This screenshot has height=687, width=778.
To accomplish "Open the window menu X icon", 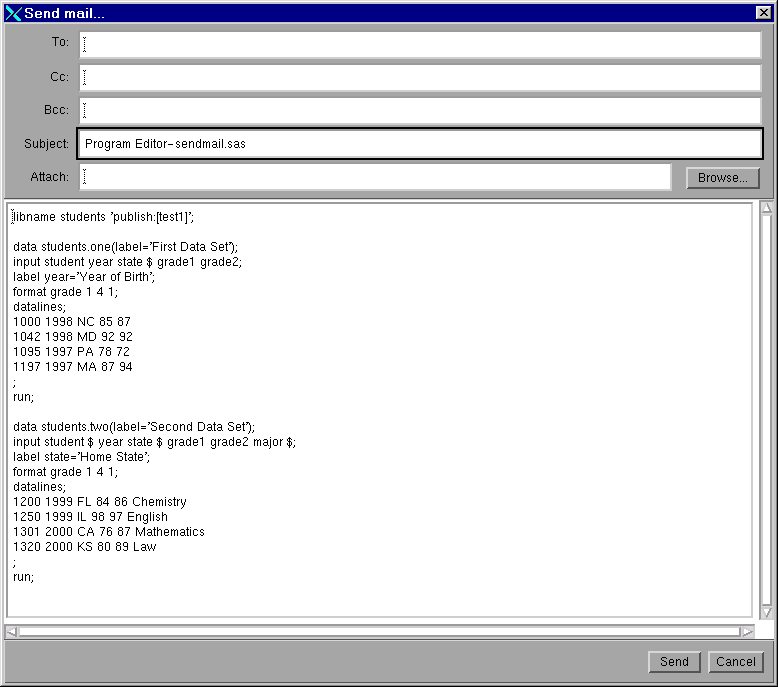I will [13, 13].
